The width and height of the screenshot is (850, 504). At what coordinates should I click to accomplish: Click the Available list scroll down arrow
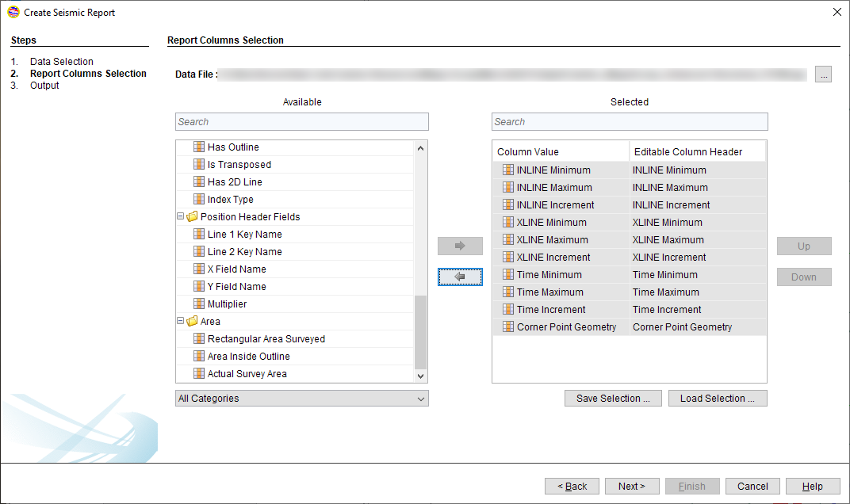(x=421, y=376)
